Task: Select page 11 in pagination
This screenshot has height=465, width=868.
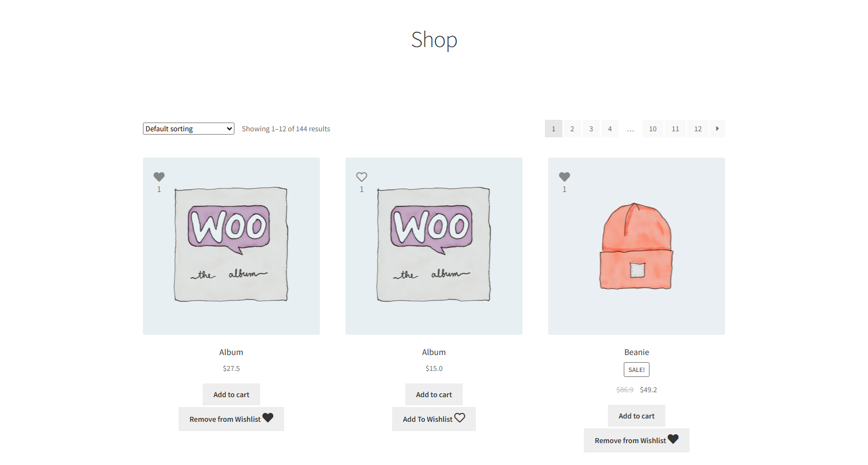Action: (675, 129)
